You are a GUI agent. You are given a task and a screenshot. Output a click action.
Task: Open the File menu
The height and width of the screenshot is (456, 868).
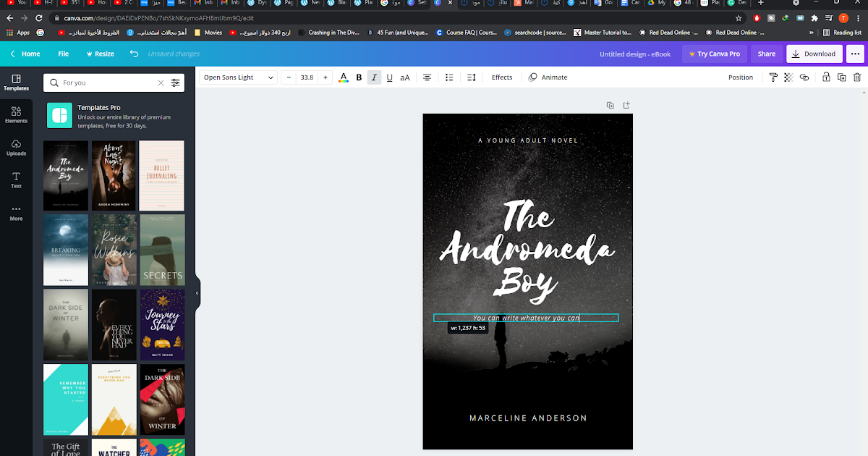click(x=64, y=54)
